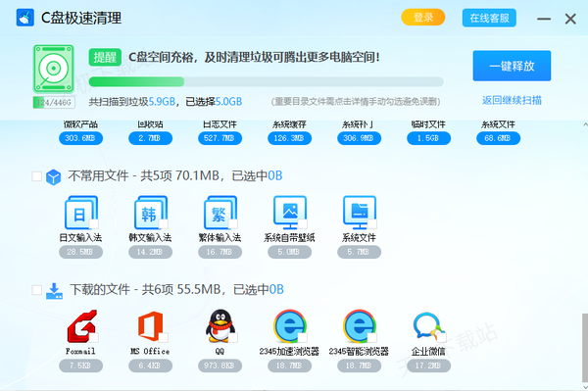Check the small box on MS Office icon
588x391 pixels.
coord(163,337)
